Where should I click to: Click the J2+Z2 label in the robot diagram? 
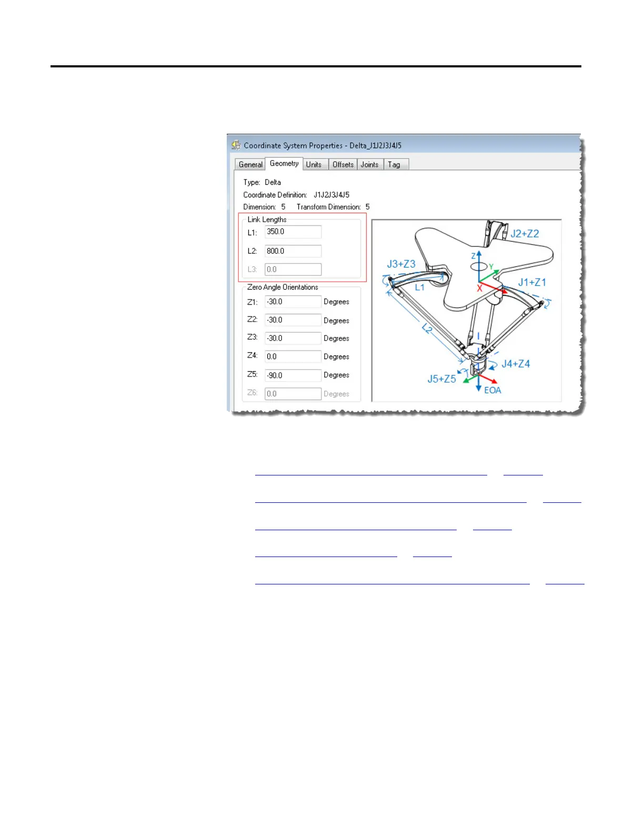525,234
